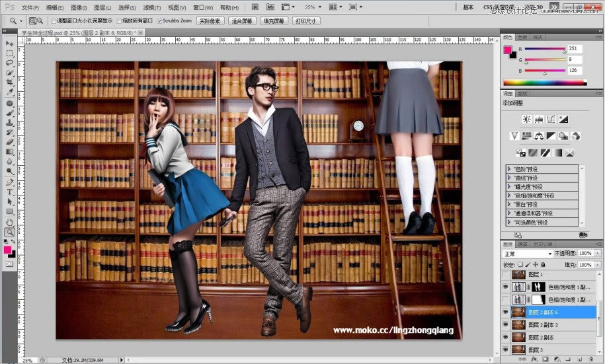
Task: Select the Type (T) tool
Action: (10, 192)
